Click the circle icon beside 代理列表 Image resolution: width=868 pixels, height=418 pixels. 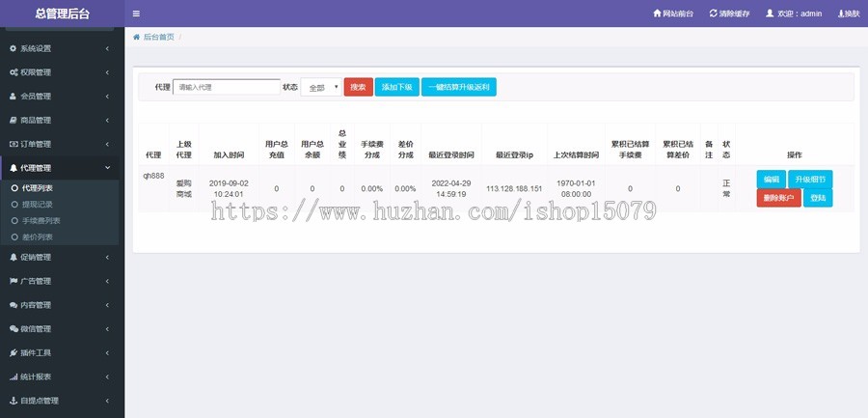click(x=14, y=188)
